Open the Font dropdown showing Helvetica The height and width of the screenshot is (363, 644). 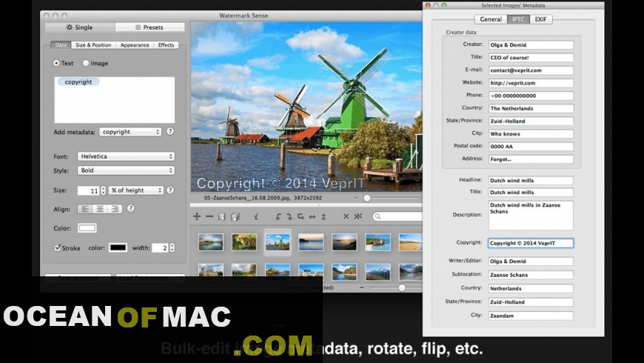pyautogui.click(x=126, y=156)
